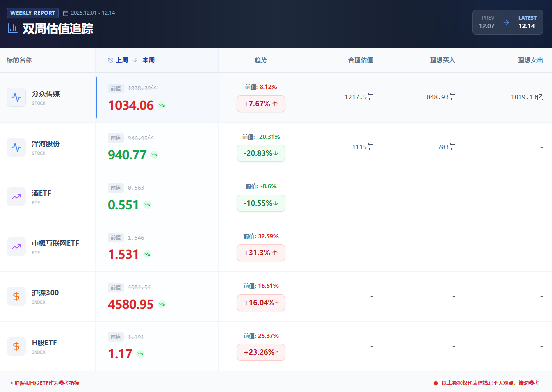552x392 pixels.
Task: Click the calendar icon next to date range
Action: pyautogui.click(x=66, y=13)
